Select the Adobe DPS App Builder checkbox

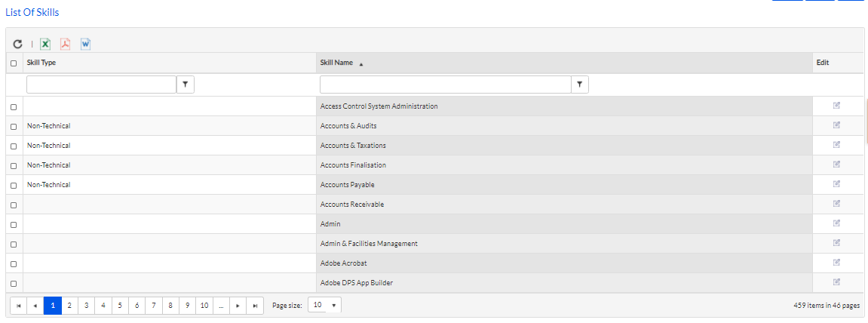pos(14,283)
